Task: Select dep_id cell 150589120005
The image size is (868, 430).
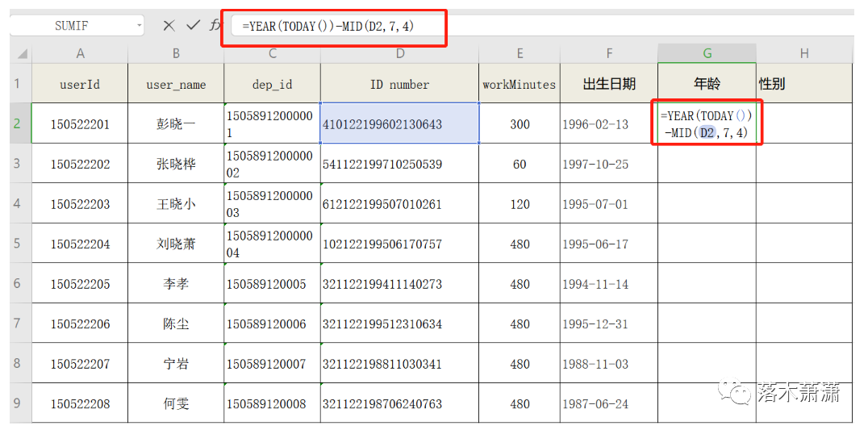Action: [273, 283]
